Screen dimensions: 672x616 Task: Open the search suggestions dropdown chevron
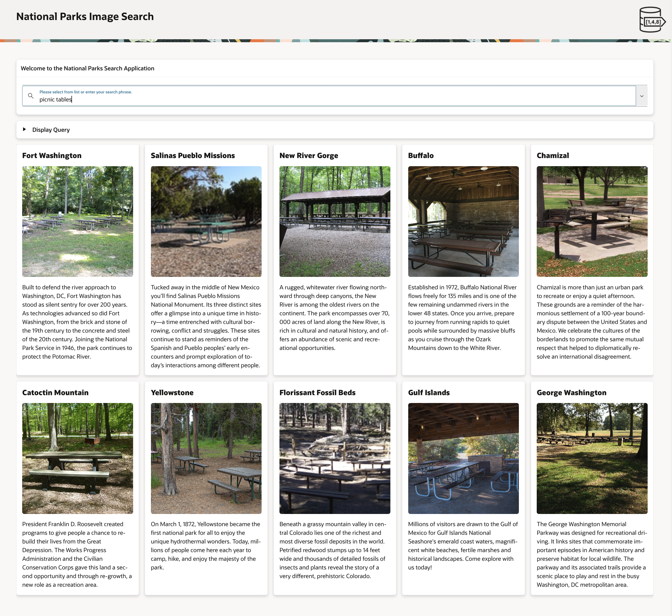pos(642,96)
